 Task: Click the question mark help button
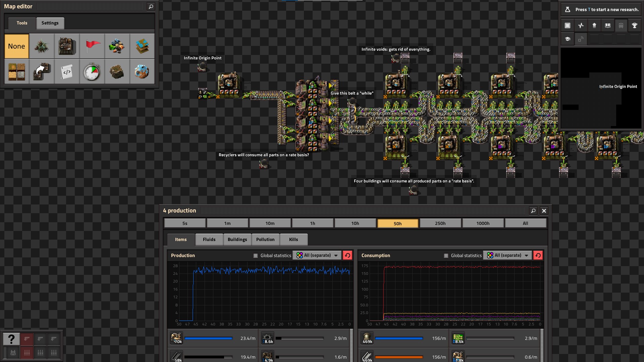pyautogui.click(x=11, y=339)
